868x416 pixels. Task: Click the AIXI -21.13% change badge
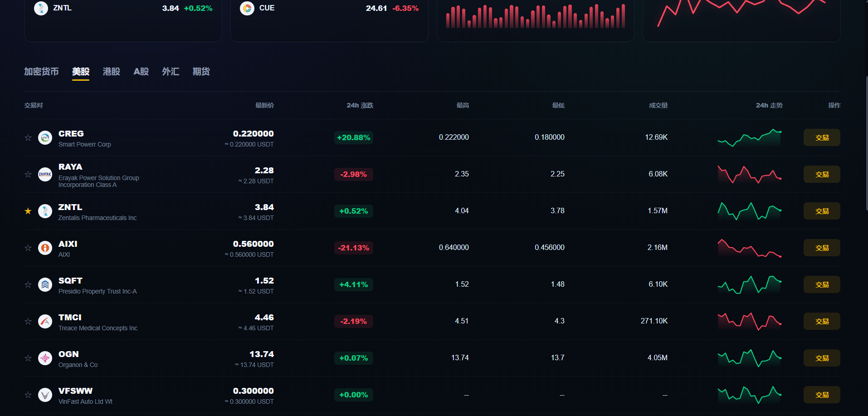(x=354, y=248)
